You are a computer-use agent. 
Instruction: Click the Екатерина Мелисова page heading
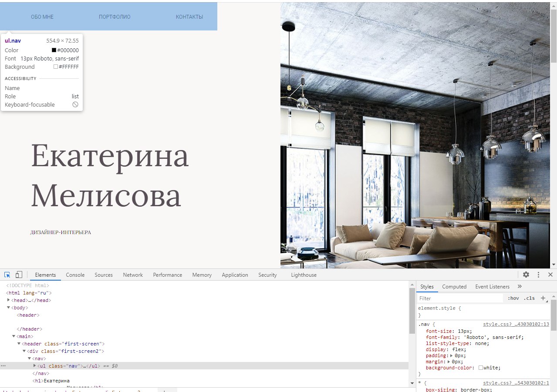(x=110, y=175)
